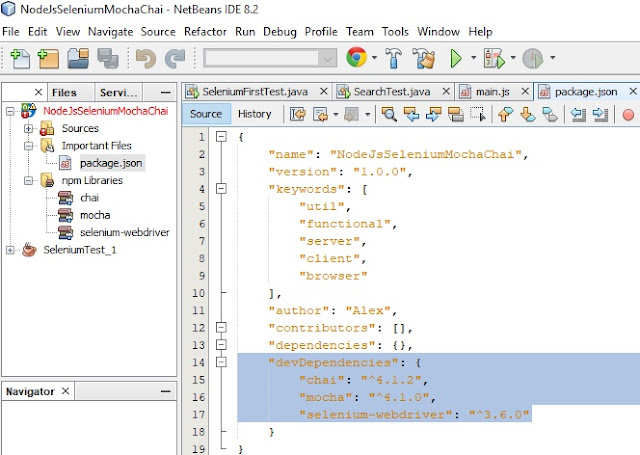Screen dimensions: 640x455
Task: Click the Shift Line Right icon
Action: [x=600, y=115]
